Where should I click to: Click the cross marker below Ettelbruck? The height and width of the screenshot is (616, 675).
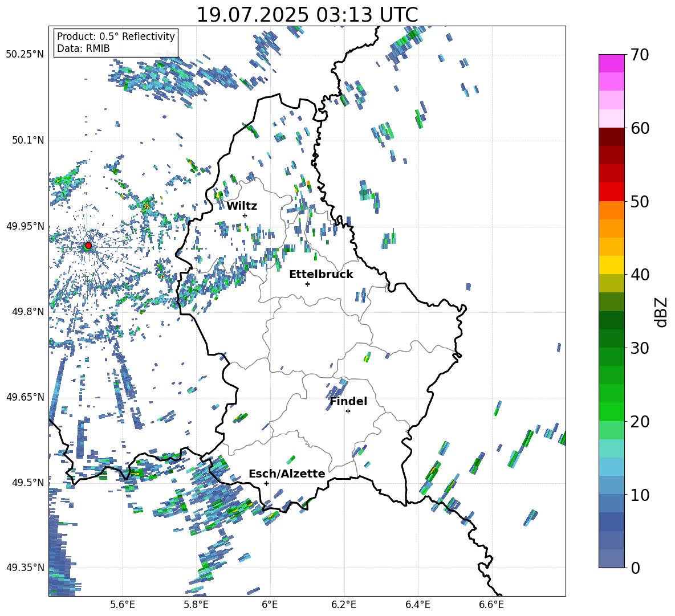tap(307, 284)
